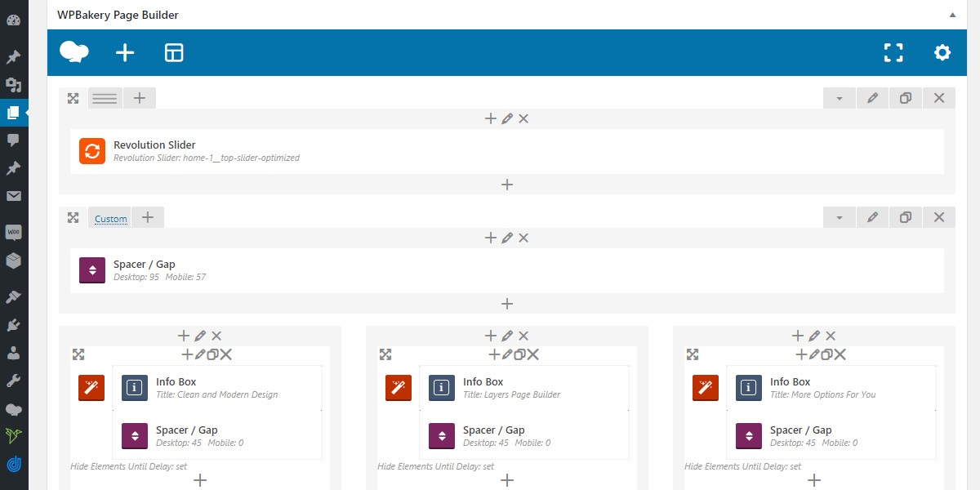Click the red wand icon beside More Options For You
This screenshot has height=490, width=980.
click(x=706, y=388)
